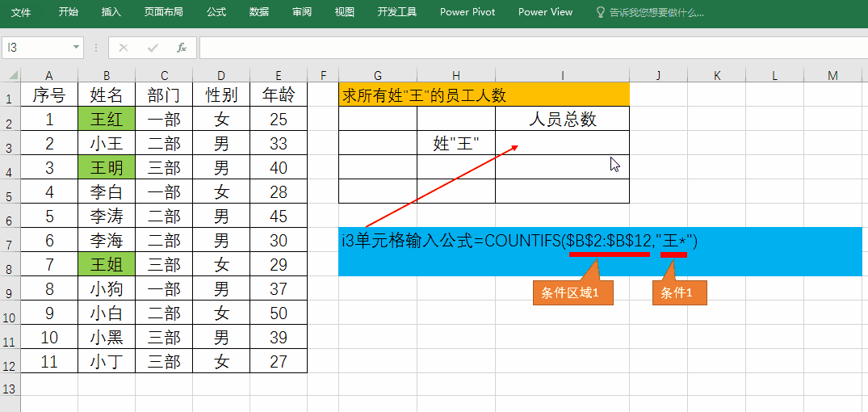This screenshot has width=868, height=412.
Task: Select the green cell 王姐
Action: 107,264
